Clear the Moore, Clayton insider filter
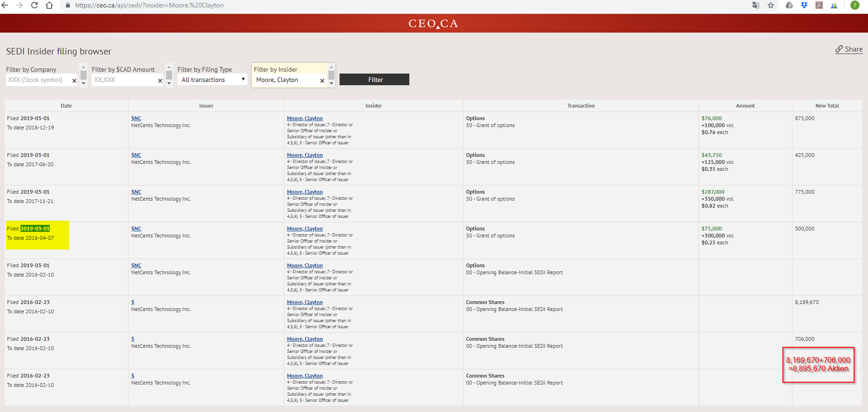 point(322,81)
